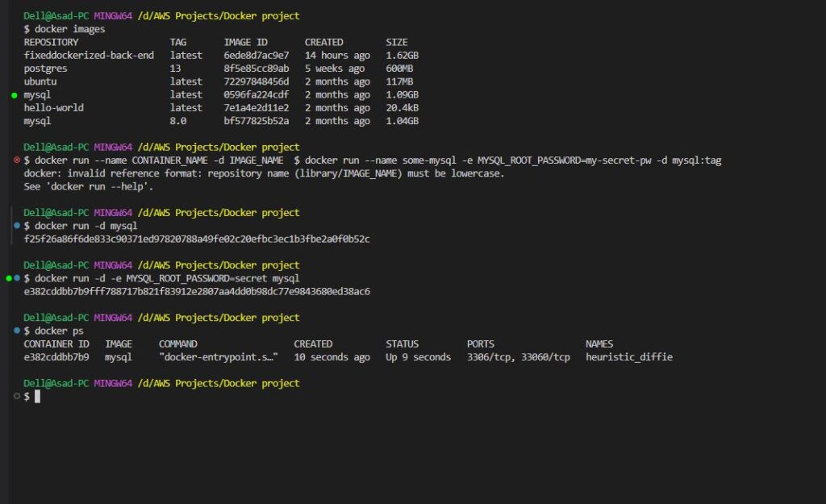Click the '10 seconds ago' created value
Viewport: 826px width, 504px height.
click(332, 357)
